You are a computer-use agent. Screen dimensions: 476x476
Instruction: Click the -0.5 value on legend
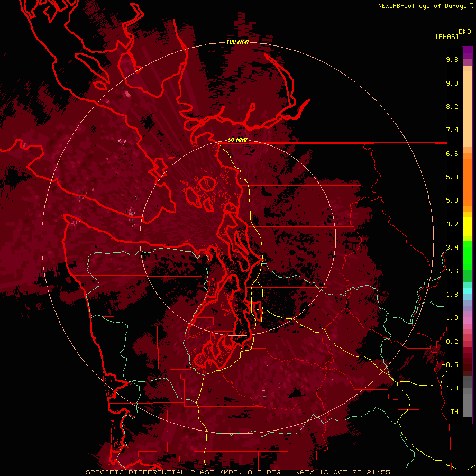click(450, 365)
